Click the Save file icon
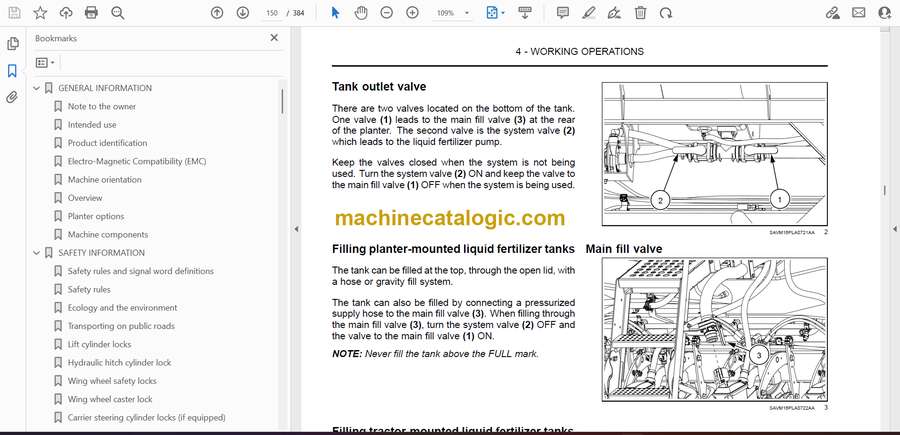Screen dimensions: 900x435 pos(14,13)
